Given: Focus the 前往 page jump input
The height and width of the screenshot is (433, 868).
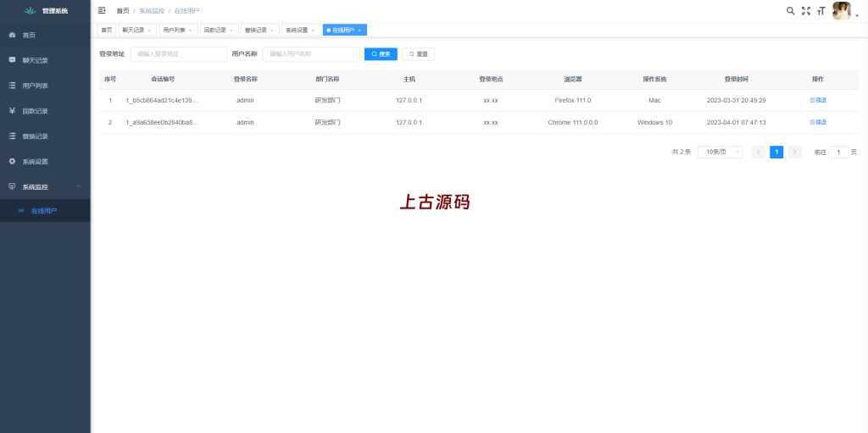Looking at the screenshot, I should pos(838,152).
